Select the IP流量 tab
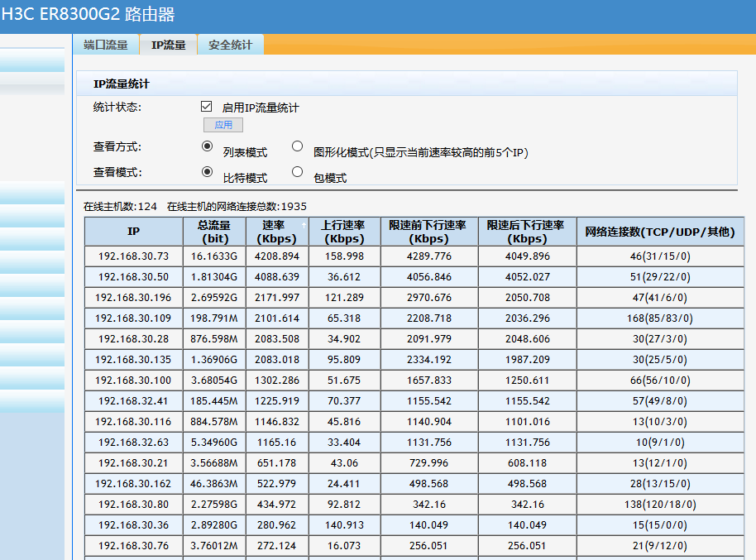The image size is (756, 560). click(x=168, y=45)
